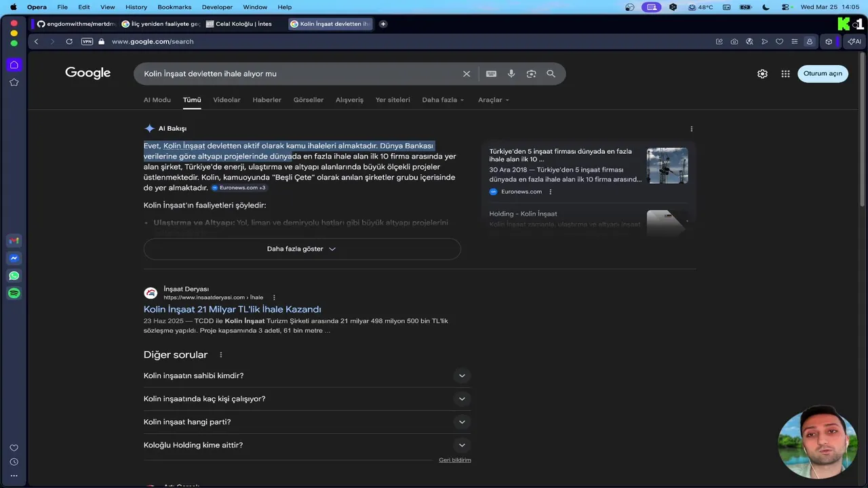Add page to bookmarks with heart icon
Image resolution: width=868 pixels, height=488 pixels.
[779, 41]
